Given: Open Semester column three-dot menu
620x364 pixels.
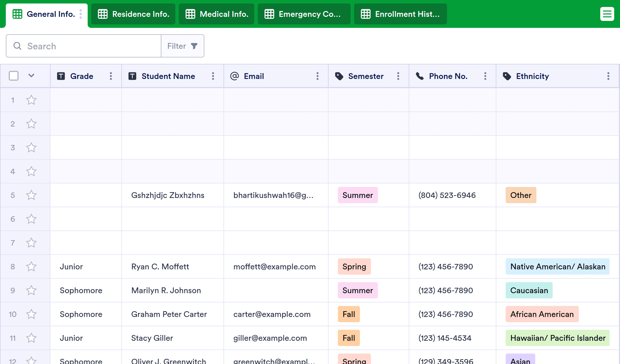Looking at the screenshot, I should (x=398, y=76).
